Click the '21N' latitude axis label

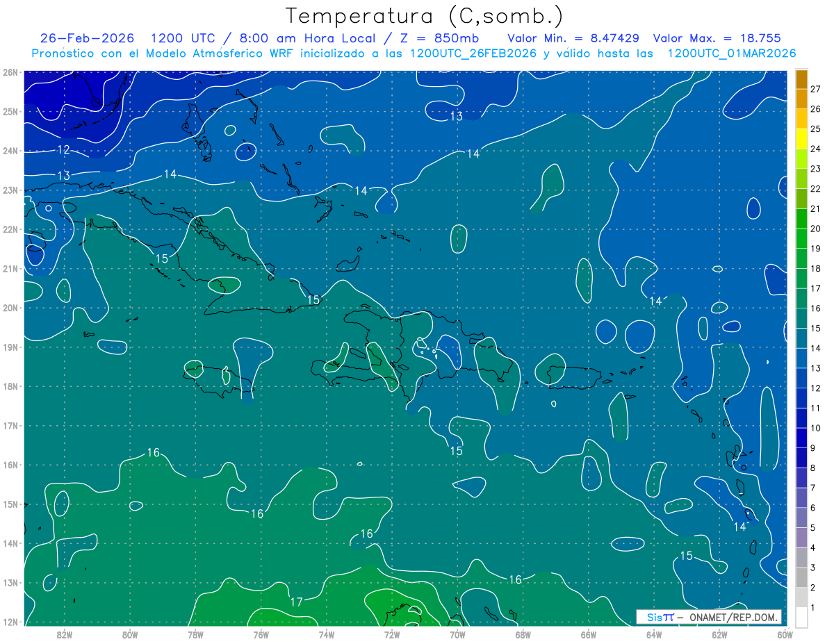[10, 268]
